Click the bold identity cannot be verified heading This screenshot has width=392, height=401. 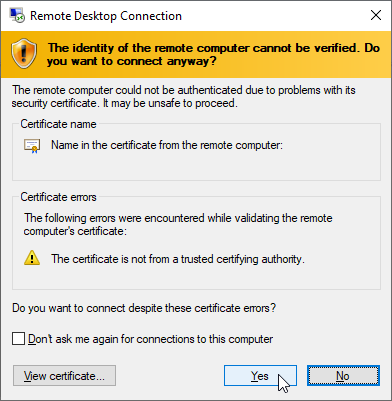(213, 54)
